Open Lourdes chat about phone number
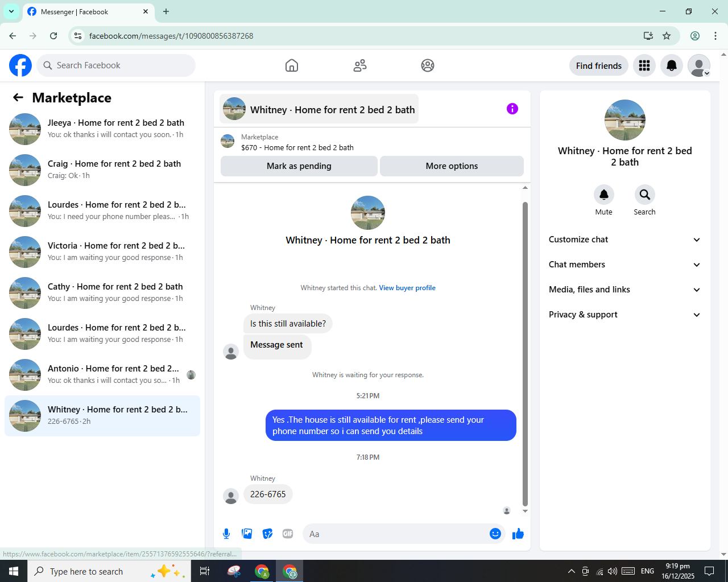This screenshot has width=728, height=582. tap(102, 211)
